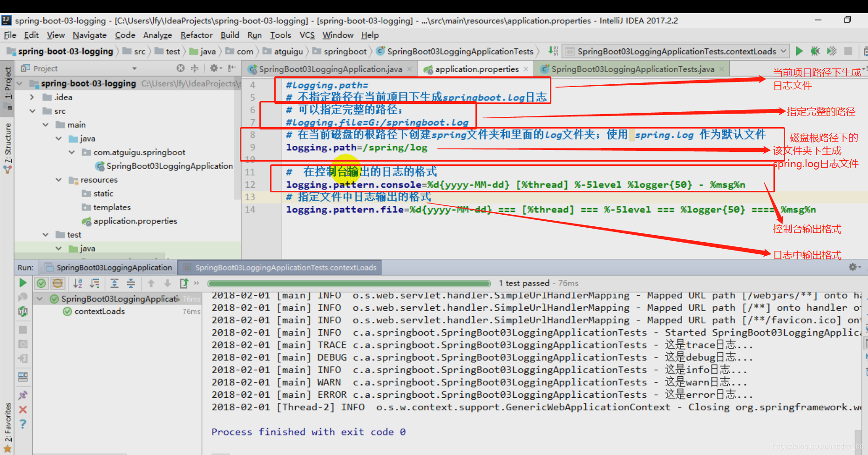Viewport: 868px width, 455px height.
Task: Click the Restore Layout icon
Action: click(22, 377)
